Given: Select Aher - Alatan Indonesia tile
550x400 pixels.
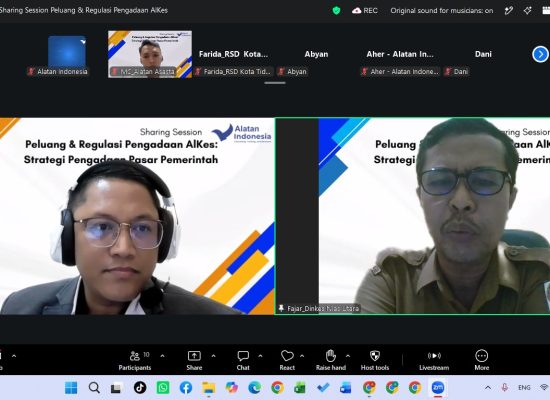Looking at the screenshot, I should tap(400, 54).
